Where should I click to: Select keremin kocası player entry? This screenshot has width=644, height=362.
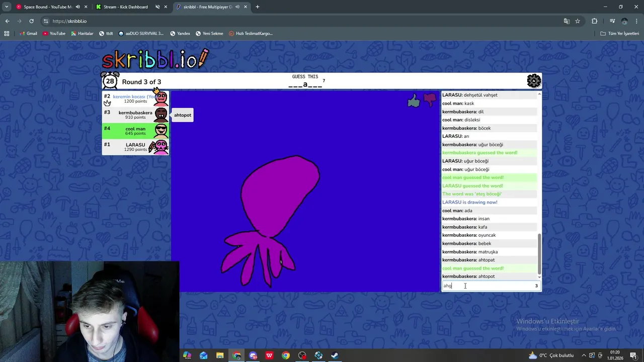pyautogui.click(x=135, y=99)
